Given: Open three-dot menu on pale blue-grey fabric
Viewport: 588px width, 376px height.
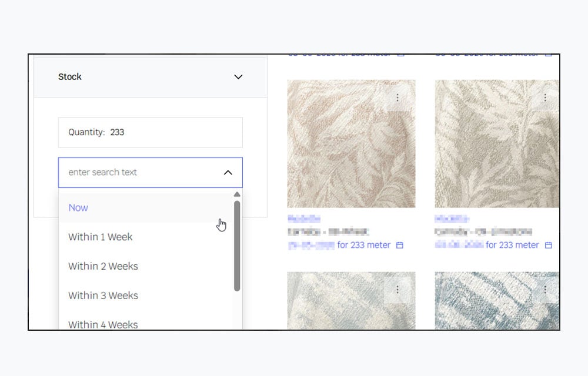Looking at the screenshot, I should (397, 289).
